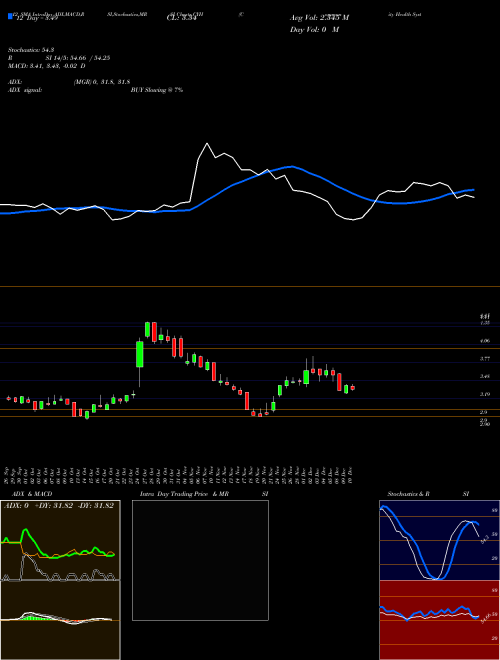
Task: Click the blue 12-day SMA legend square
Action: (x=10, y=16)
